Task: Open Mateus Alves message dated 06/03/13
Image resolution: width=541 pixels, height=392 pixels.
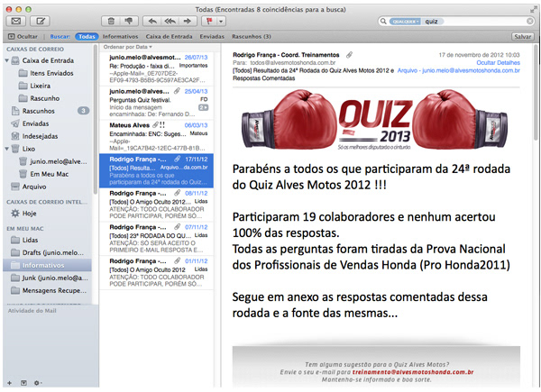Action: pyautogui.click(x=157, y=137)
